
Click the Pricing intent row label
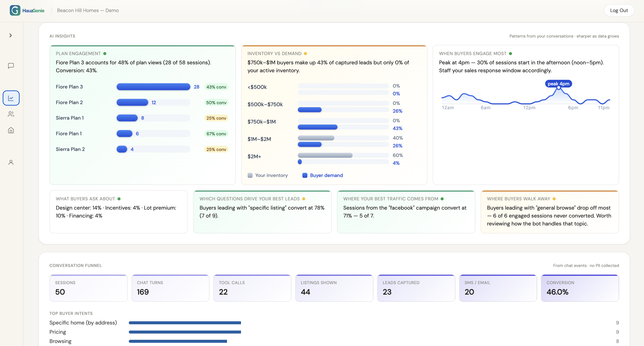tap(58, 332)
